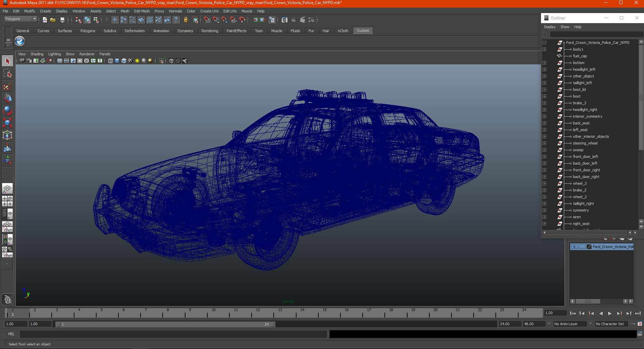Toggle auto keyframe key icon
Image resolution: width=644 pixels, height=349 pixels.
coord(633,324)
